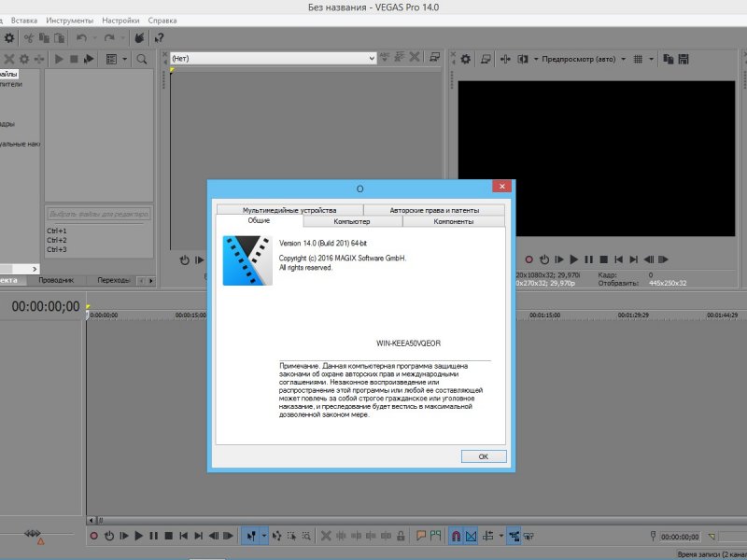Copy the preview snapshot to clipboard
The image size is (747, 560).
pos(669,59)
